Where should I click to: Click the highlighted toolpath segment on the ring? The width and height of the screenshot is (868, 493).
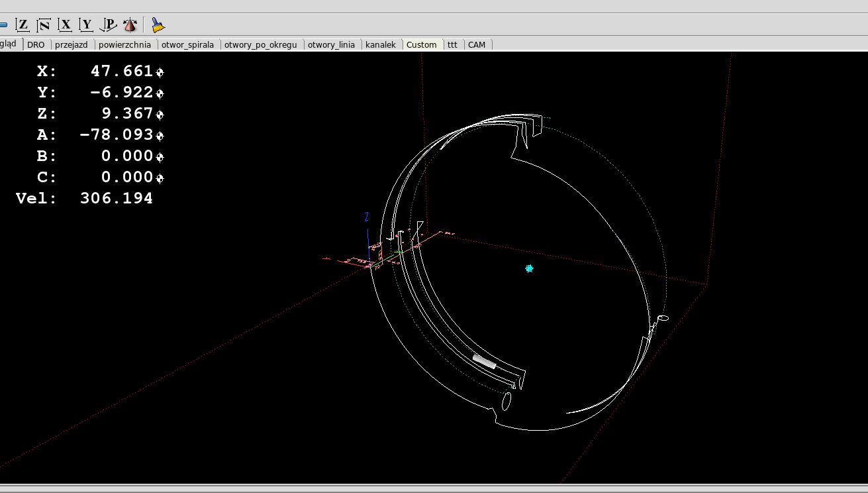coord(484,361)
